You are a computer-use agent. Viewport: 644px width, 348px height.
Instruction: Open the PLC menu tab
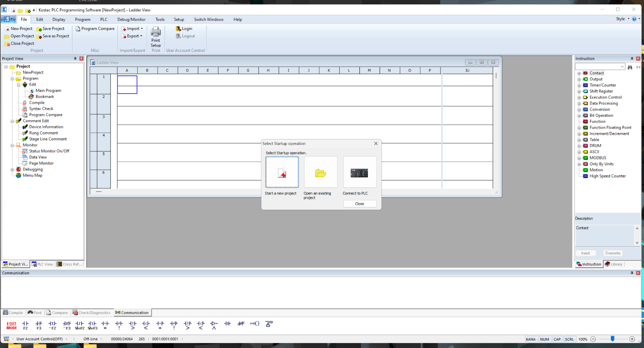[x=104, y=19]
